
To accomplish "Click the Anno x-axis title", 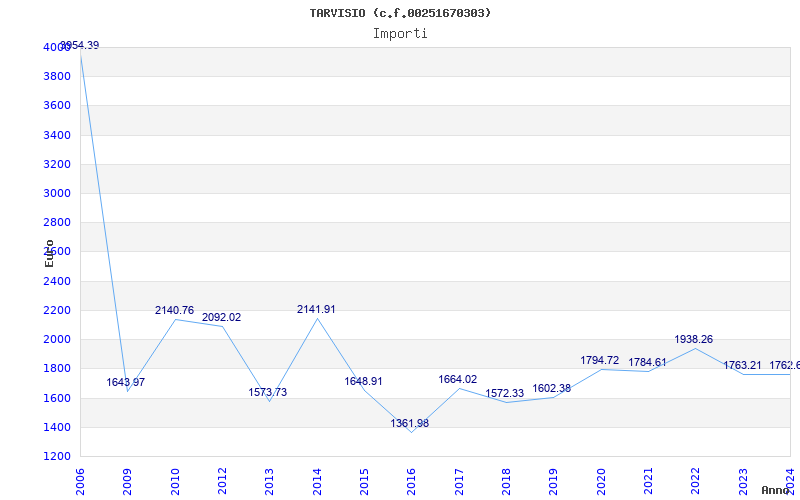I will (x=775, y=491).
